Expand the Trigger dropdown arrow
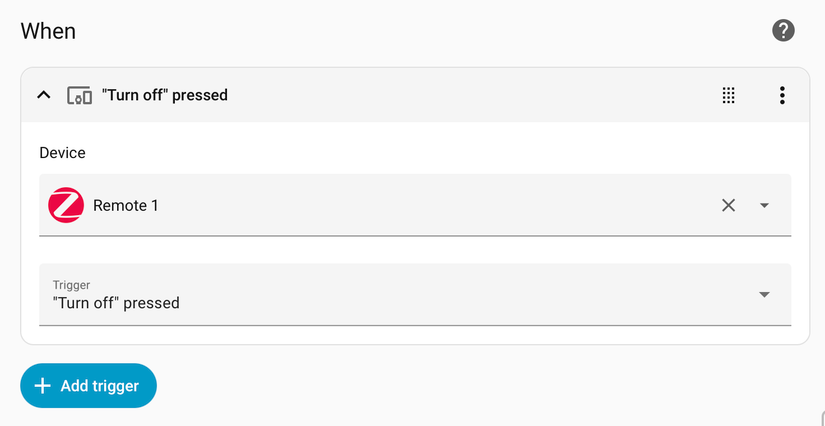The image size is (825, 426). click(x=764, y=294)
